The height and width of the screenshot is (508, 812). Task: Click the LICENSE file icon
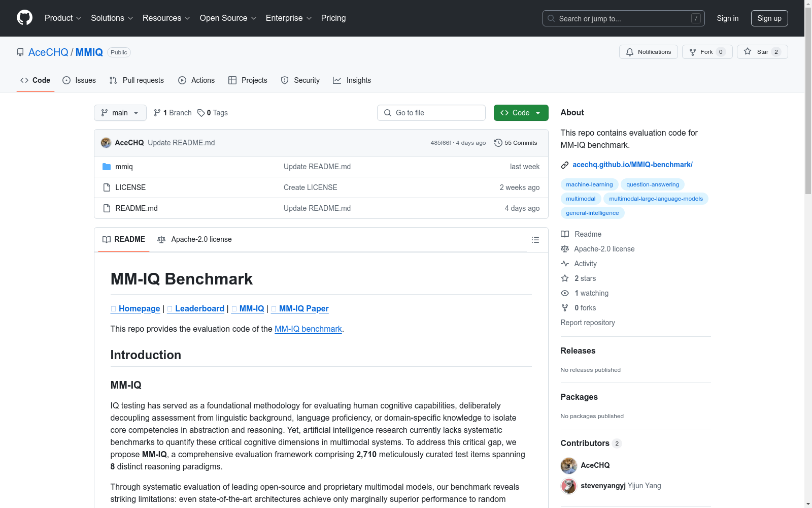click(107, 187)
